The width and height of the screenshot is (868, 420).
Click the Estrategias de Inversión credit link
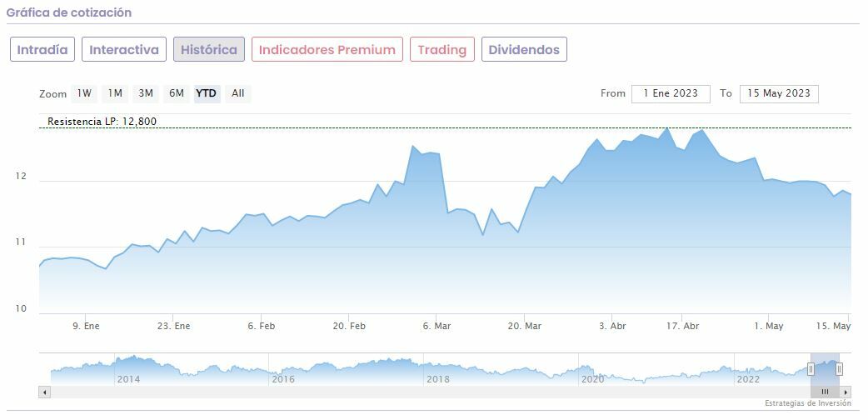pos(807,403)
